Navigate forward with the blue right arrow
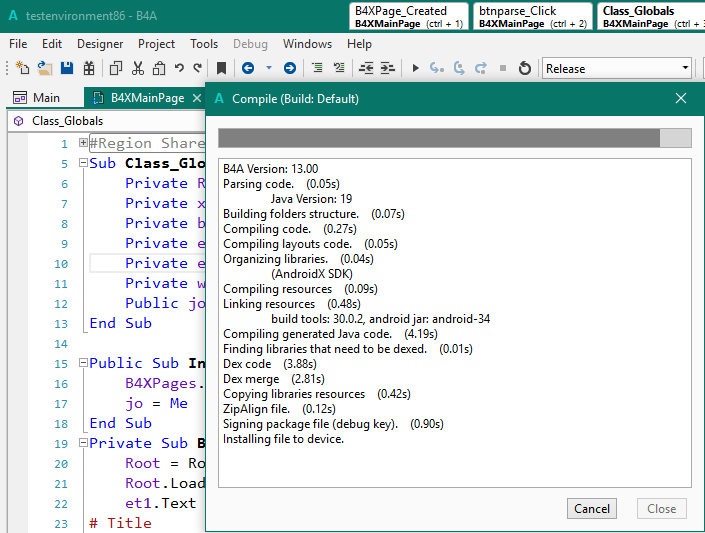705x533 pixels. (x=290, y=68)
